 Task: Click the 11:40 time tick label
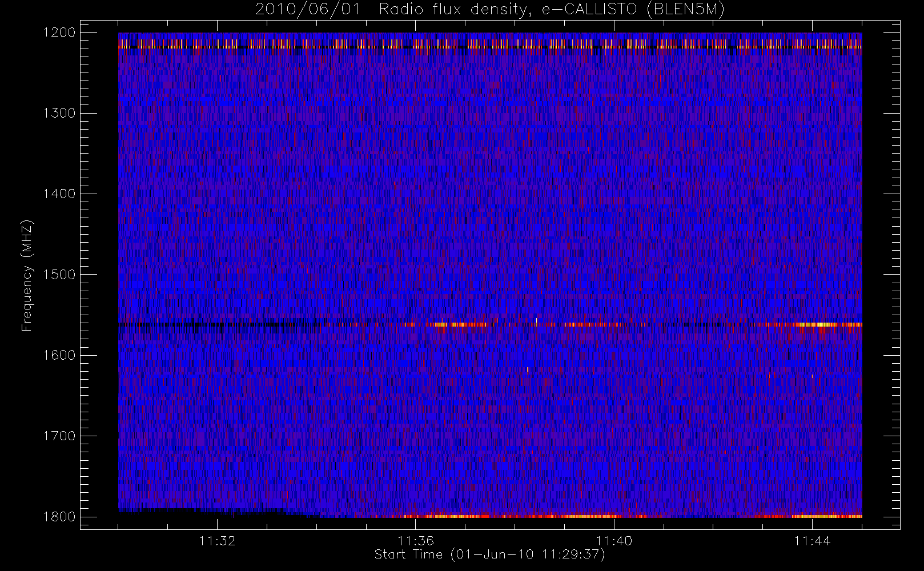coord(614,541)
